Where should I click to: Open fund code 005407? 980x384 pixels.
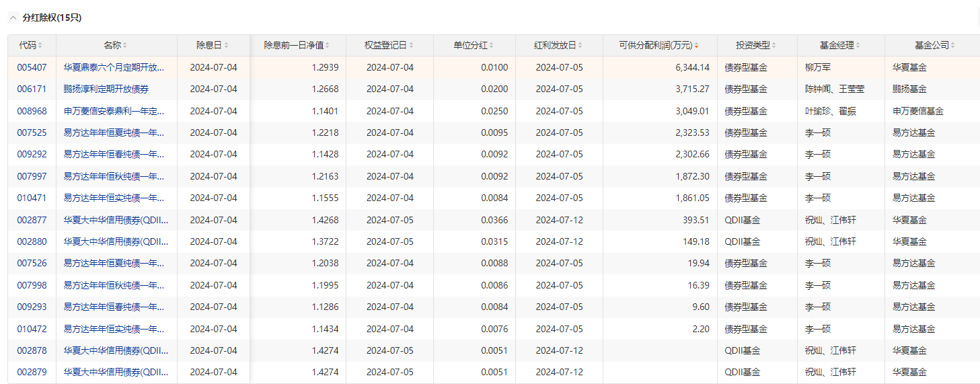click(x=32, y=67)
